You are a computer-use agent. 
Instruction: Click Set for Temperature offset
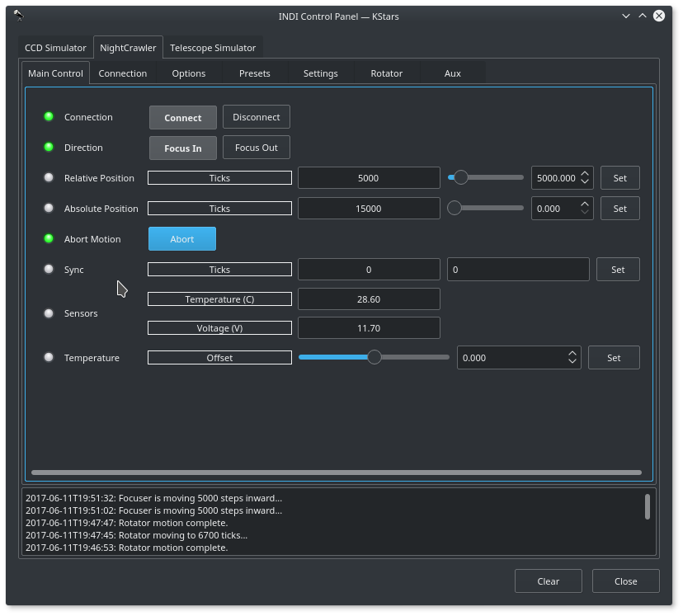[x=615, y=357]
